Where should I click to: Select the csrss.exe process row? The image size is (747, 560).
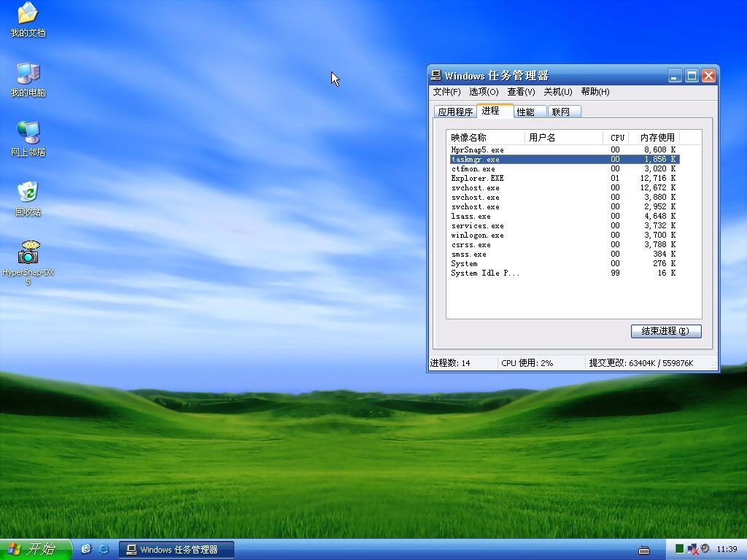point(565,245)
